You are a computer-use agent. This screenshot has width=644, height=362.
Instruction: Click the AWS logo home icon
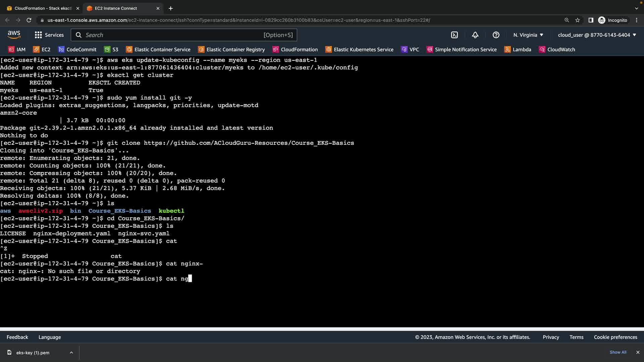click(x=14, y=35)
